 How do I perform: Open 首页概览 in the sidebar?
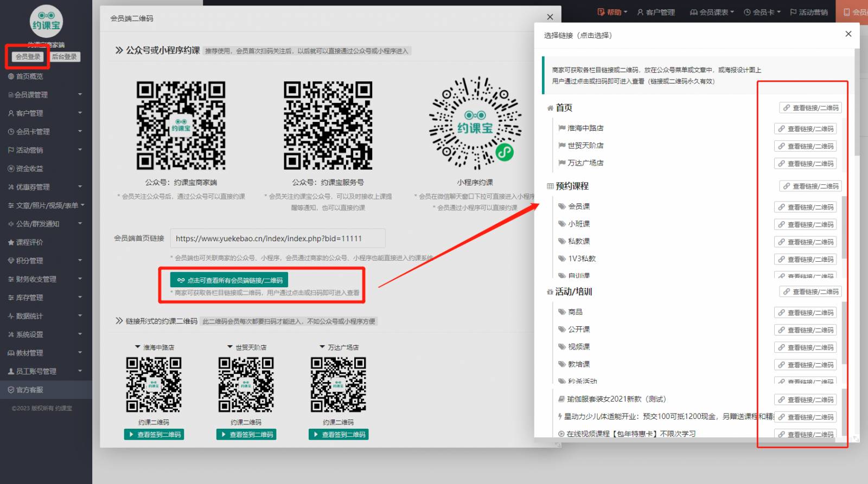click(x=46, y=76)
